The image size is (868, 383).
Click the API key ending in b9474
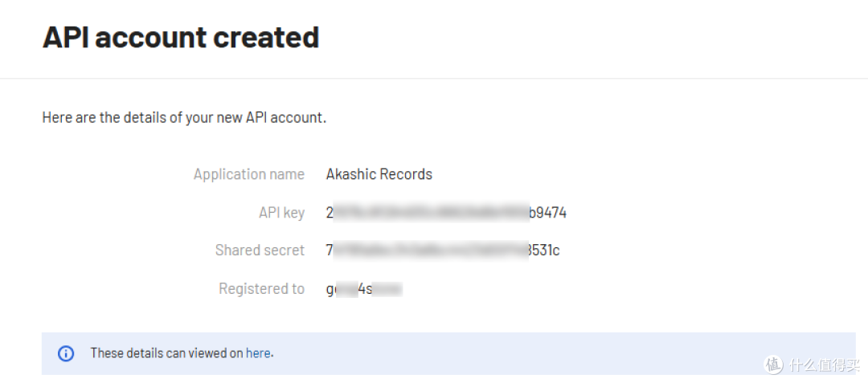(x=446, y=213)
